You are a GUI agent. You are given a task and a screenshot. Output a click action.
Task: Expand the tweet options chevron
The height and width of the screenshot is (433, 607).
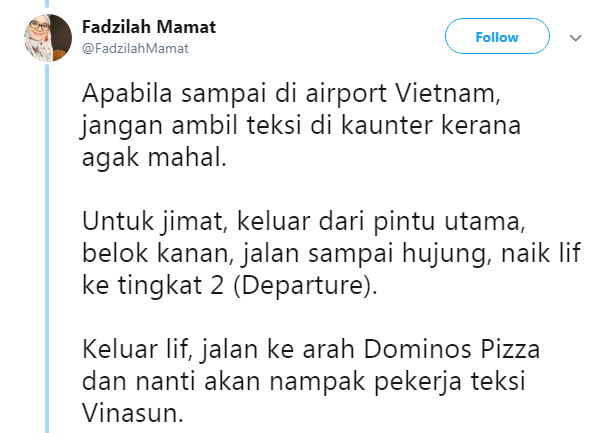[576, 38]
